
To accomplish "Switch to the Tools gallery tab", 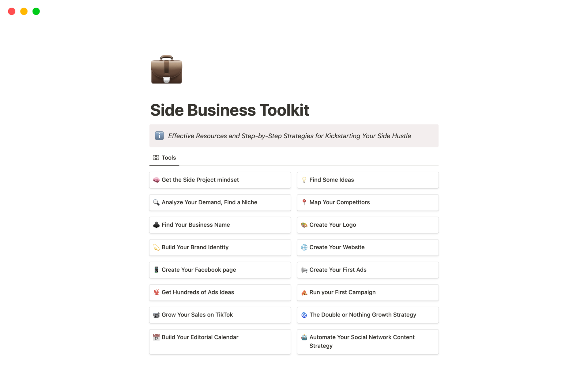I will (x=164, y=158).
